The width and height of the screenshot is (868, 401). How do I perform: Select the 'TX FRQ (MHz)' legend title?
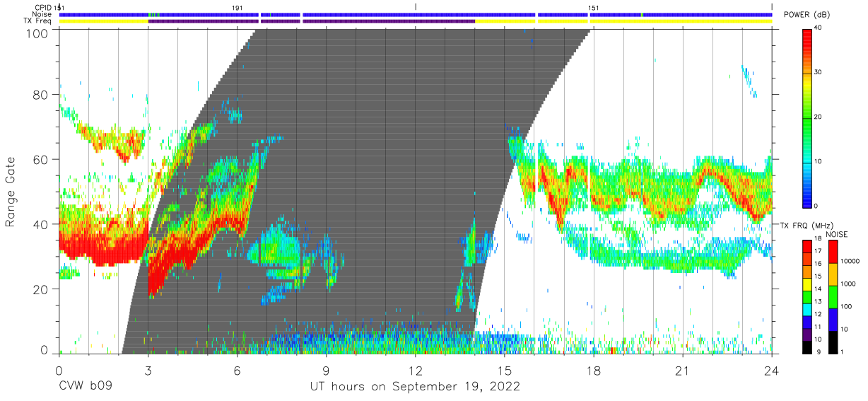point(807,225)
